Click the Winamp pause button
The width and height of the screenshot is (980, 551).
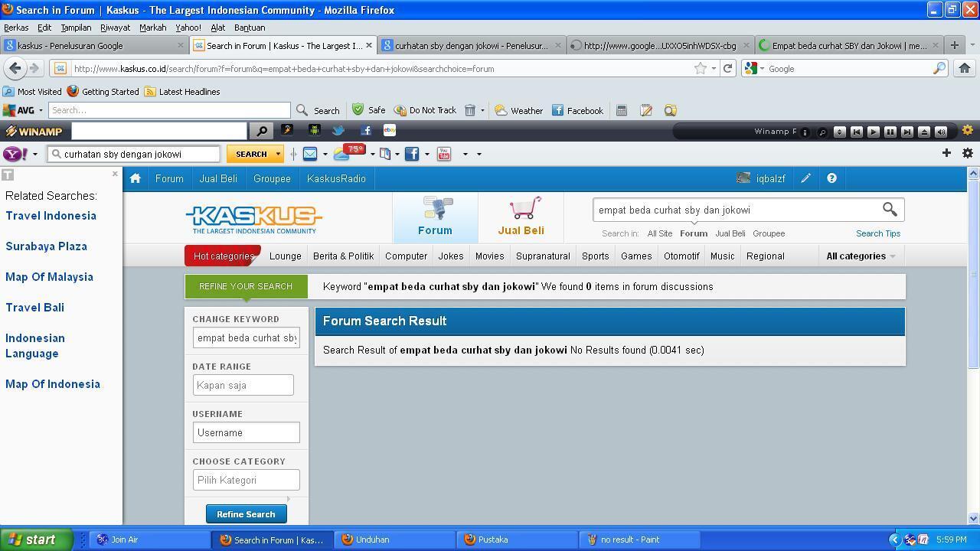pyautogui.click(x=890, y=132)
